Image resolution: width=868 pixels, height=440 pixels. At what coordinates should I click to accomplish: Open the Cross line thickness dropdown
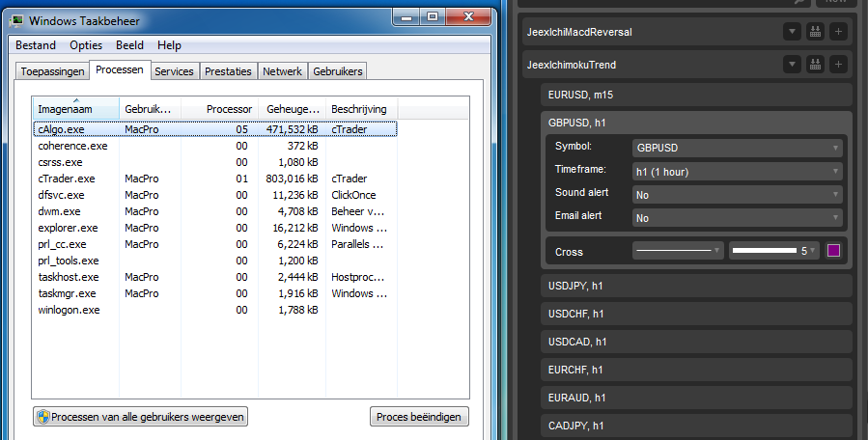pos(774,251)
